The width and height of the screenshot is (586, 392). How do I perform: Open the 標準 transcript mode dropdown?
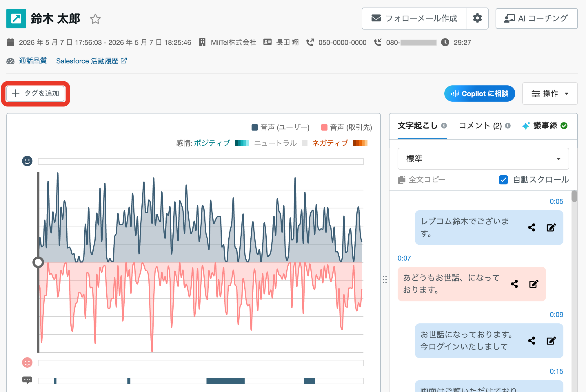(x=483, y=159)
